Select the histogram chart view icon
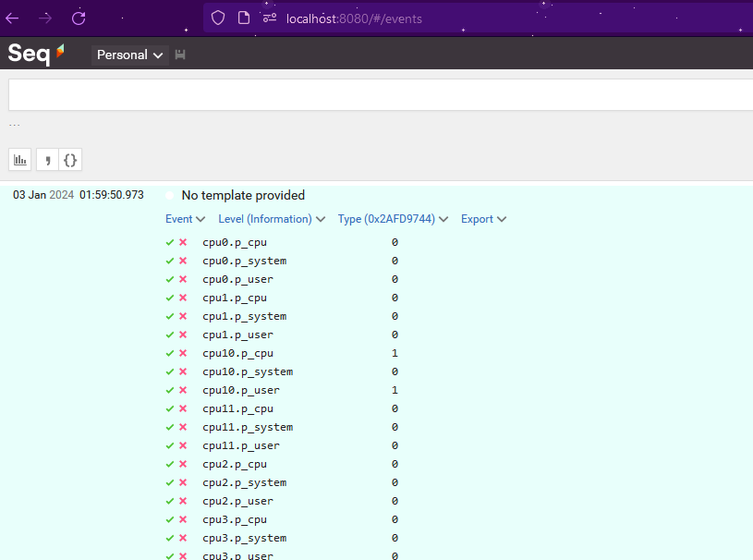Image resolution: width=753 pixels, height=560 pixels. 19,159
